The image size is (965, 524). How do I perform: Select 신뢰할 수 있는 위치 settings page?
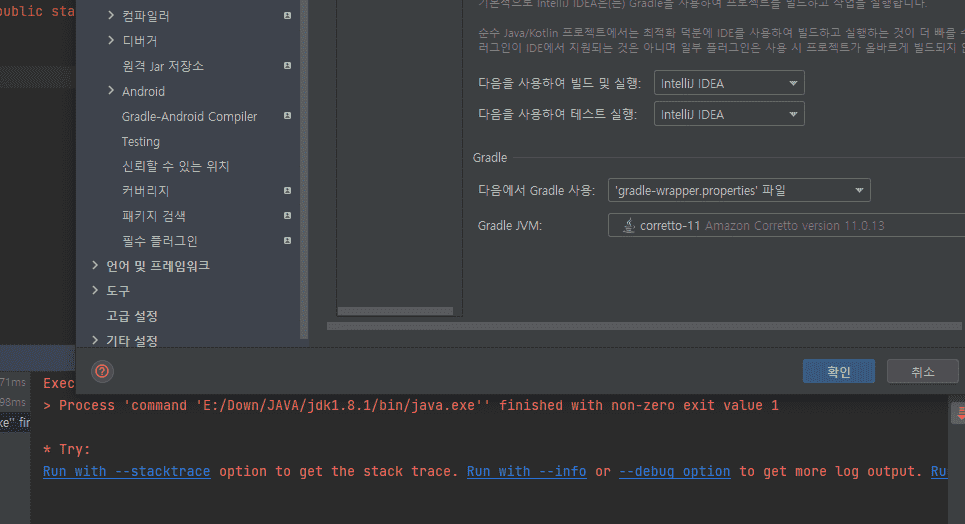click(x=175, y=166)
